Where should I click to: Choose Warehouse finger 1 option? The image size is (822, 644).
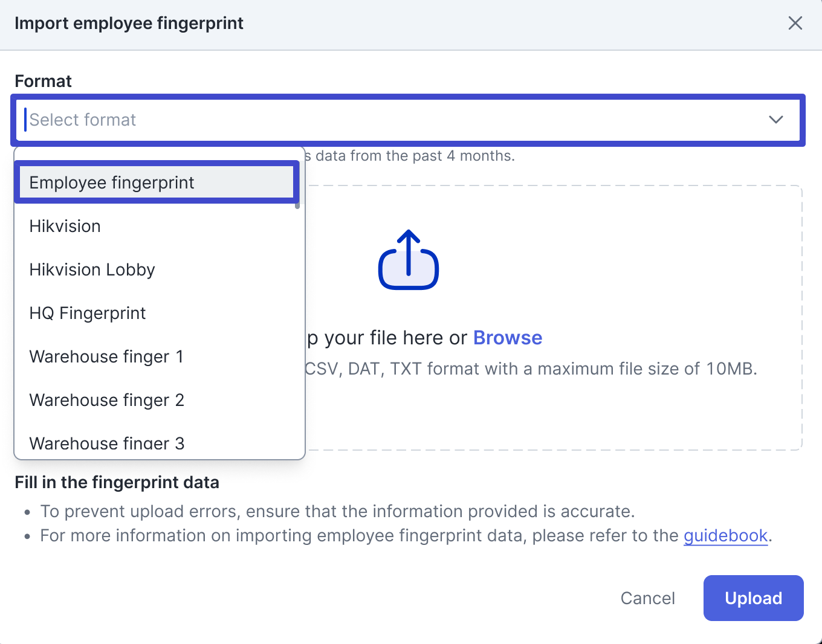click(x=106, y=357)
